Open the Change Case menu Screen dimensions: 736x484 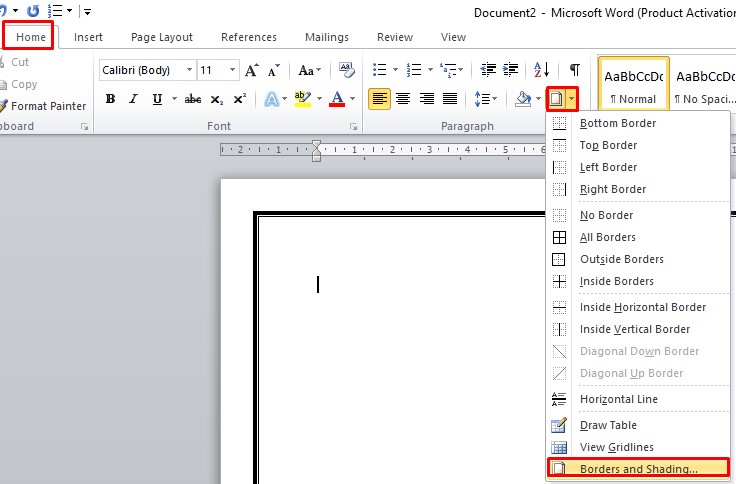[310, 70]
